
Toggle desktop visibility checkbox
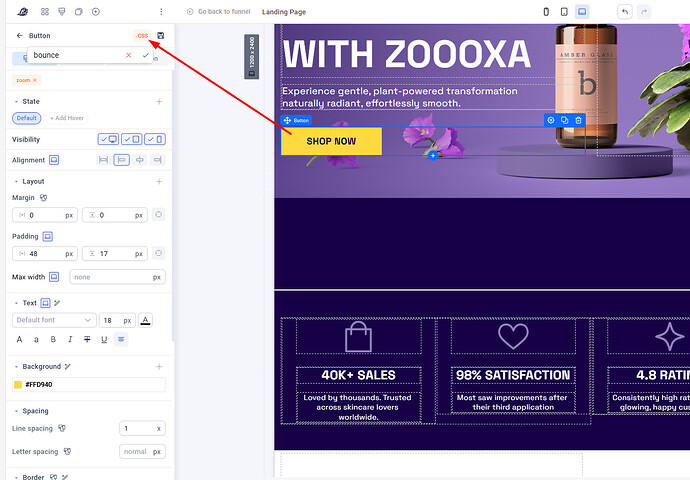(x=109, y=139)
